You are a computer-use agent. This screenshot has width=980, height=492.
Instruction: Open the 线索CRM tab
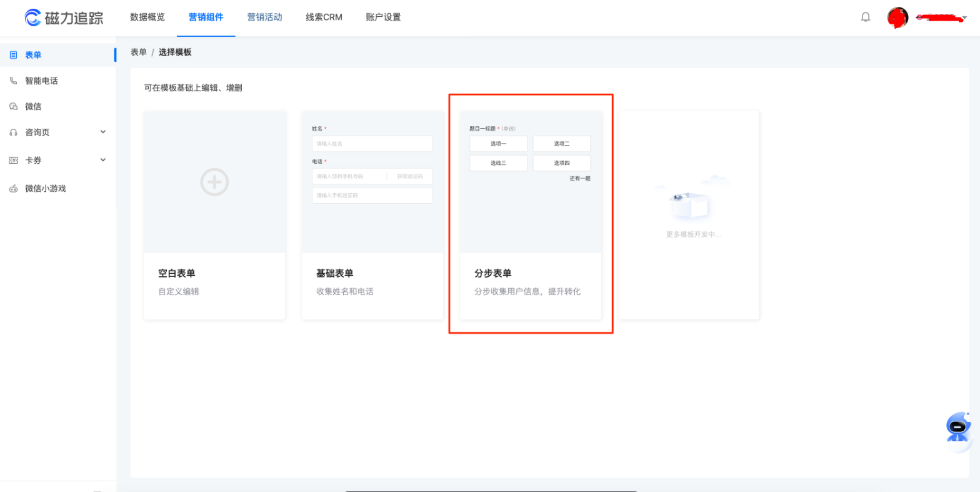click(x=324, y=18)
